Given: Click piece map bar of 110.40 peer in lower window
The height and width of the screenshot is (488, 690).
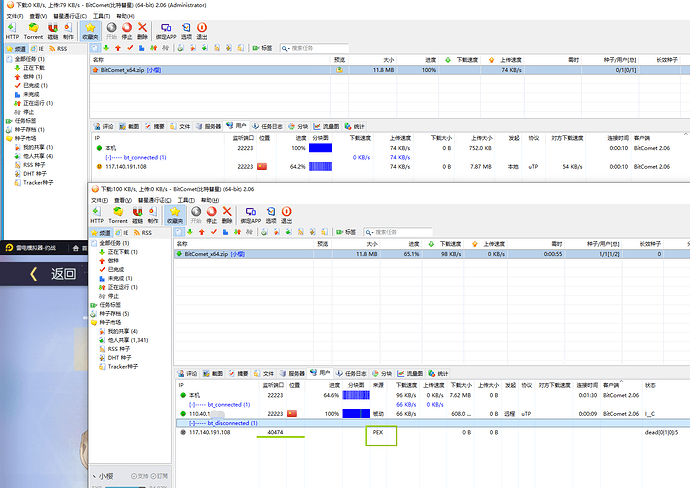Looking at the screenshot, I should 356,414.
